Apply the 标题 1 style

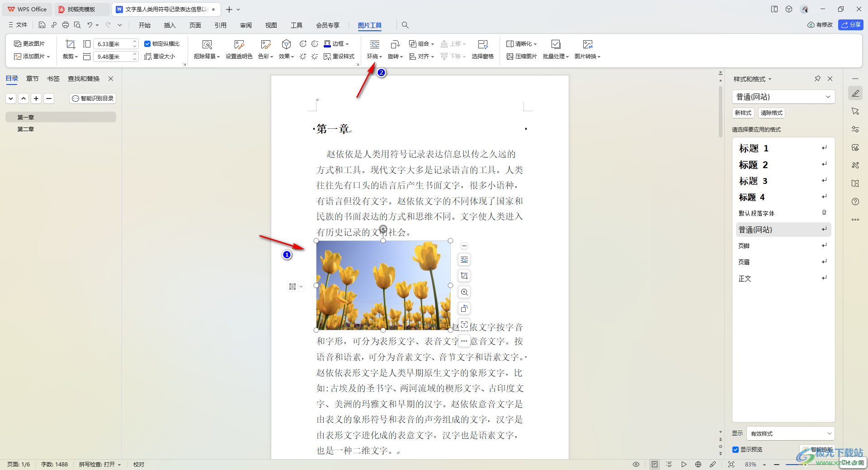tap(783, 148)
